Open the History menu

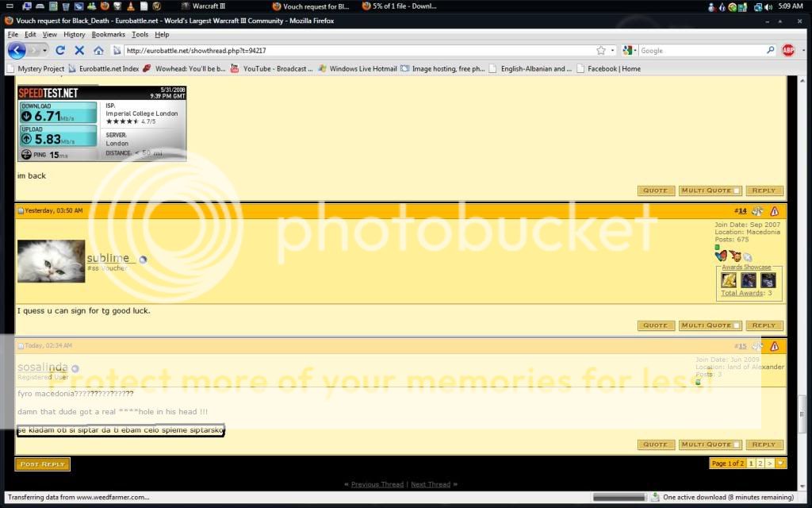74,35
